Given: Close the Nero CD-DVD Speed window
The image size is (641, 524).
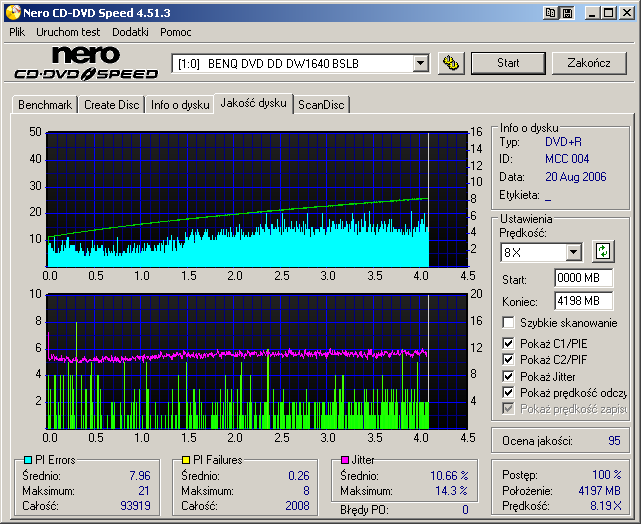Looking at the screenshot, I should click(626, 13).
